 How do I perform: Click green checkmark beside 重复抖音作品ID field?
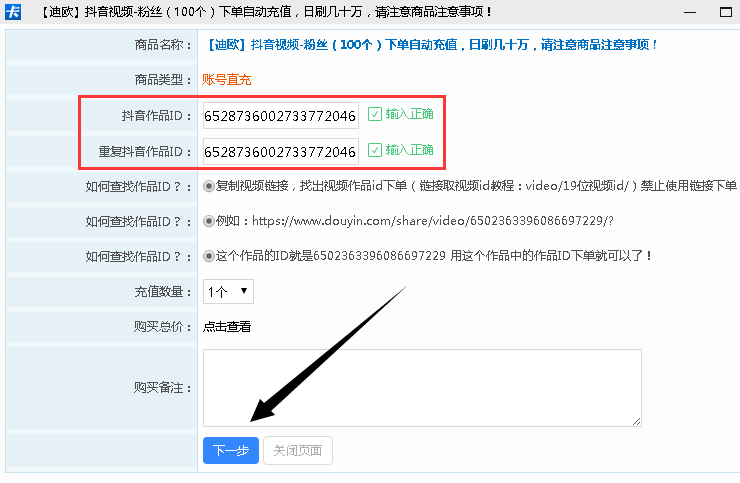[x=375, y=150]
